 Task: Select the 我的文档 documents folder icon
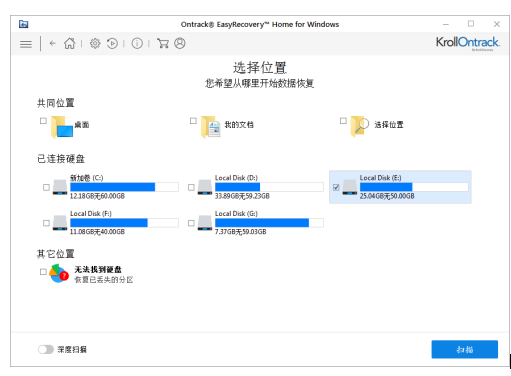(x=211, y=127)
